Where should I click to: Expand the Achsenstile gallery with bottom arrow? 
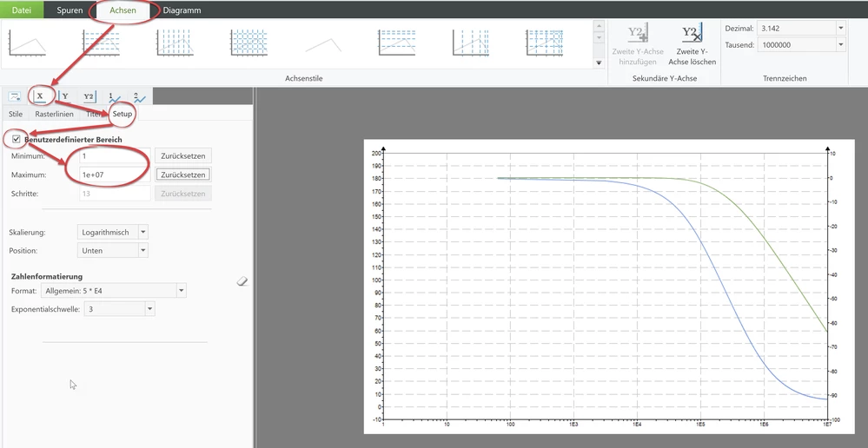point(599,63)
